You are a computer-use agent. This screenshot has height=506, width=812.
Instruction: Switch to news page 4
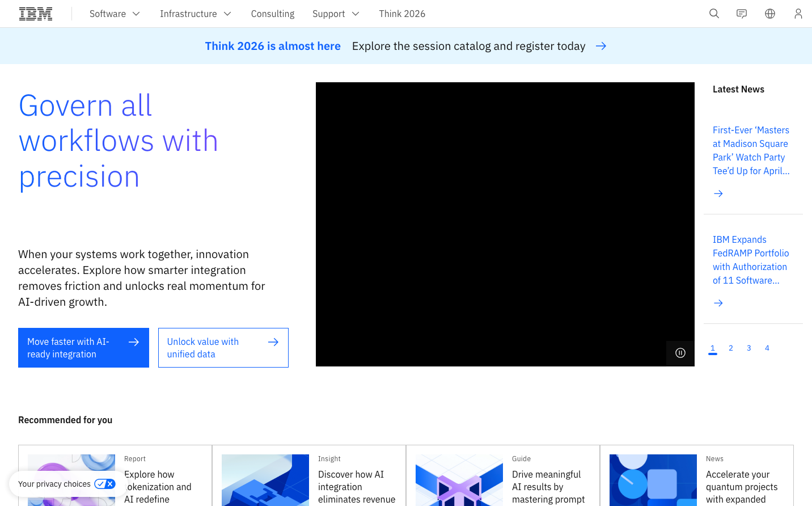point(767,348)
